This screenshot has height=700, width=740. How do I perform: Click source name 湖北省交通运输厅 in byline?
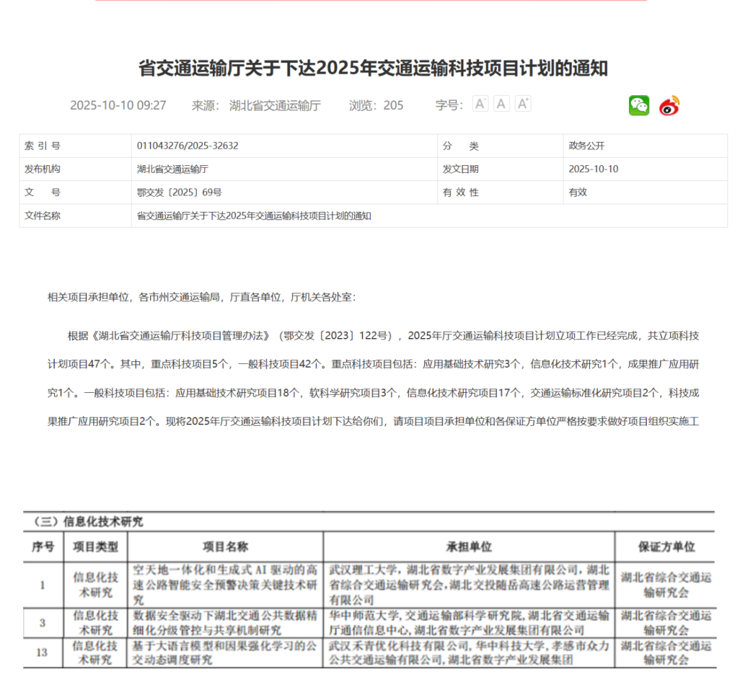(275, 106)
